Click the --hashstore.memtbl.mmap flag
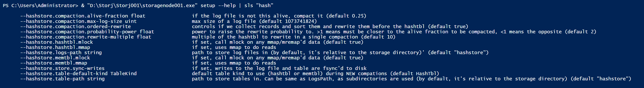Viewport: 644px width, 88px height. coord(54,63)
